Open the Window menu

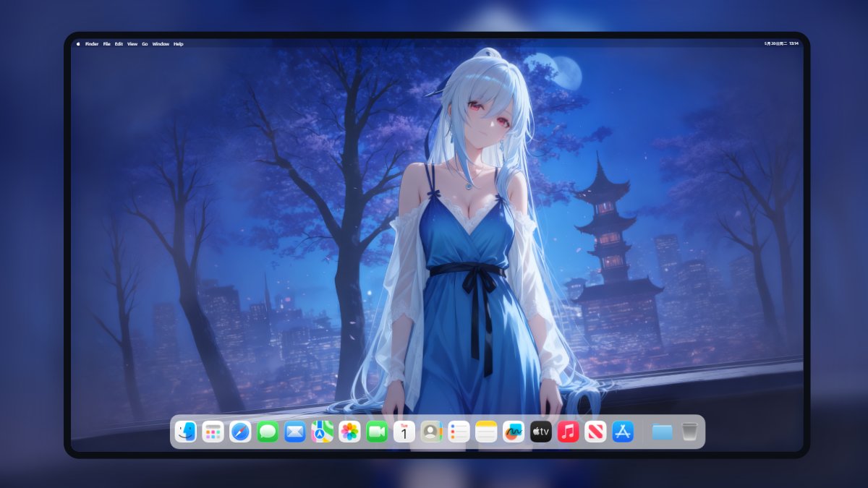tap(161, 44)
